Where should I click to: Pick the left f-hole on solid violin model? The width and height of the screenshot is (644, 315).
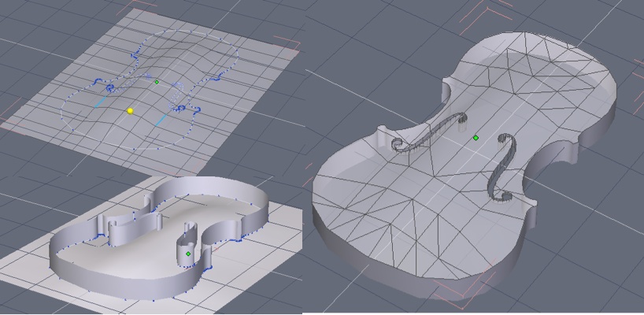click(x=430, y=132)
